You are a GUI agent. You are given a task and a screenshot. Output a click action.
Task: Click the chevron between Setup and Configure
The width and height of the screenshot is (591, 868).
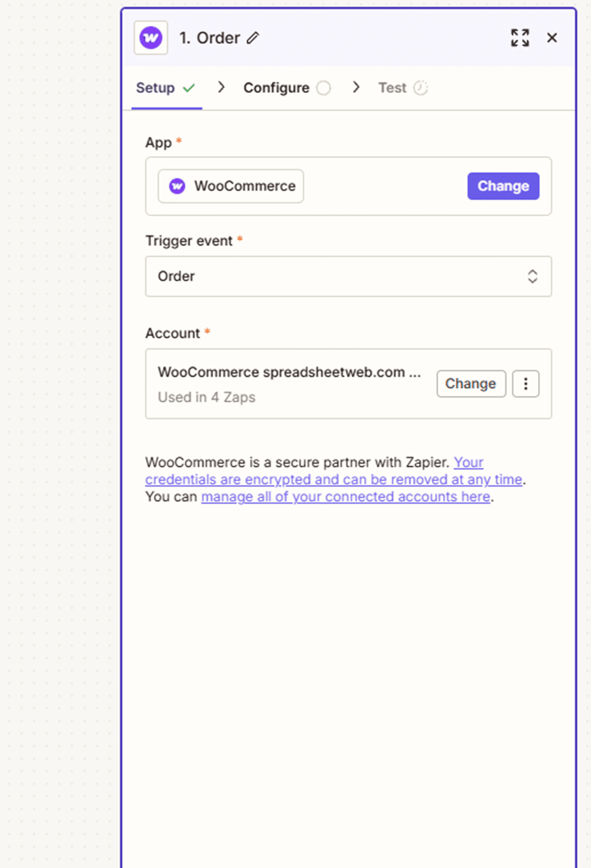[221, 88]
